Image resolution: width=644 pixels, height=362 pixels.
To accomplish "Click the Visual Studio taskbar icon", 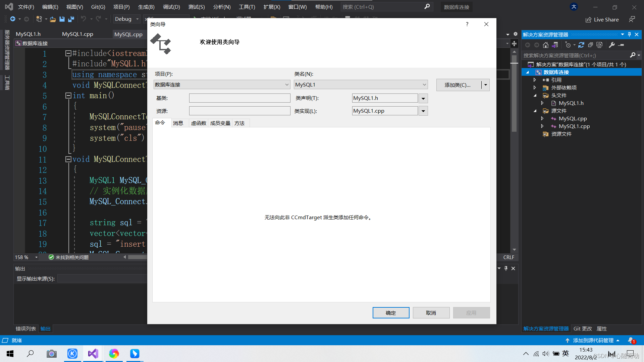I will click(x=93, y=354).
